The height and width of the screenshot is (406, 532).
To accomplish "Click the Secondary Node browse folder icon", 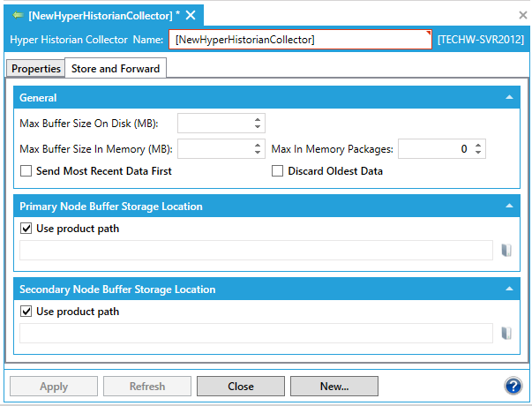I will pos(506,334).
